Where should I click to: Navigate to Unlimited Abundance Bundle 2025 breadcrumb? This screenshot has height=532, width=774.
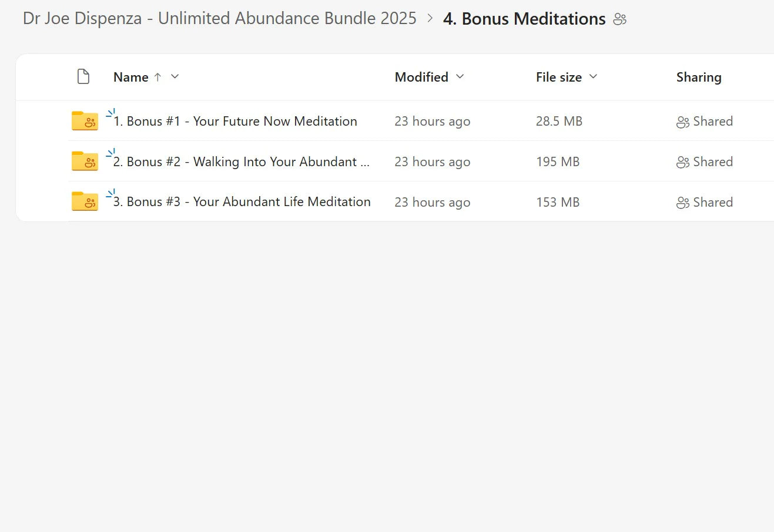tap(219, 18)
